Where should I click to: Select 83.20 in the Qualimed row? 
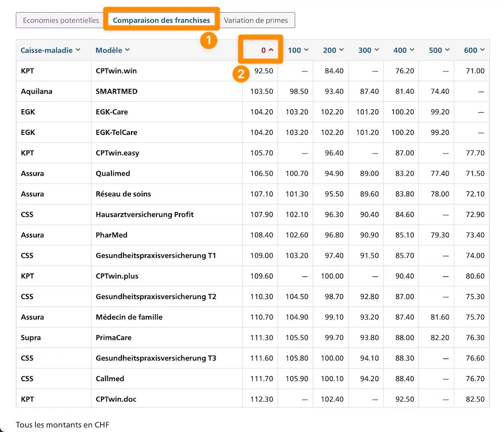click(405, 173)
